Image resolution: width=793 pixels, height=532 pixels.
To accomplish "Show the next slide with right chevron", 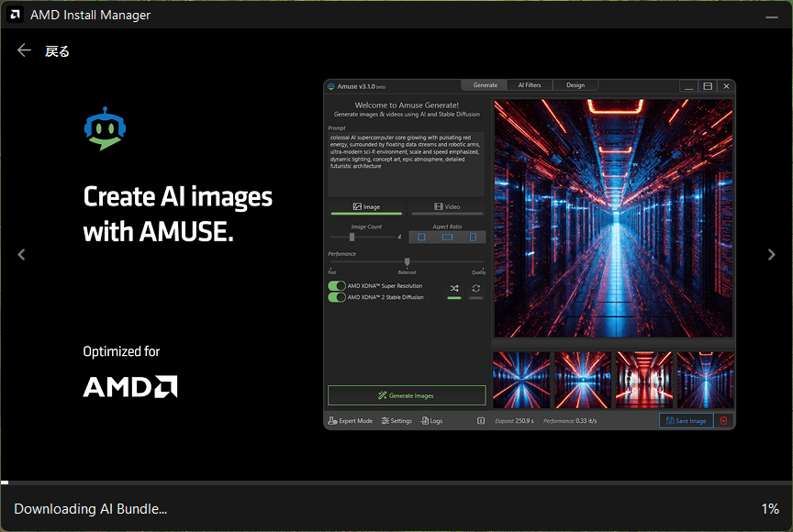I will point(771,255).
